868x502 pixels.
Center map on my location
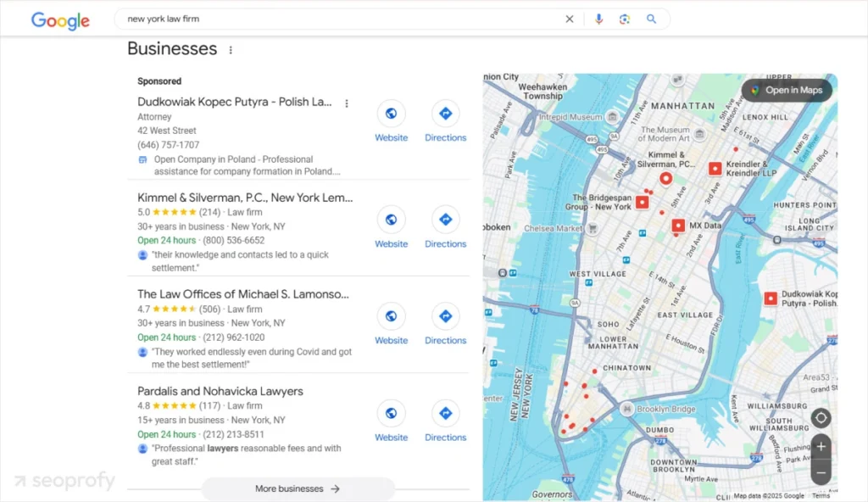coord(820,418)
